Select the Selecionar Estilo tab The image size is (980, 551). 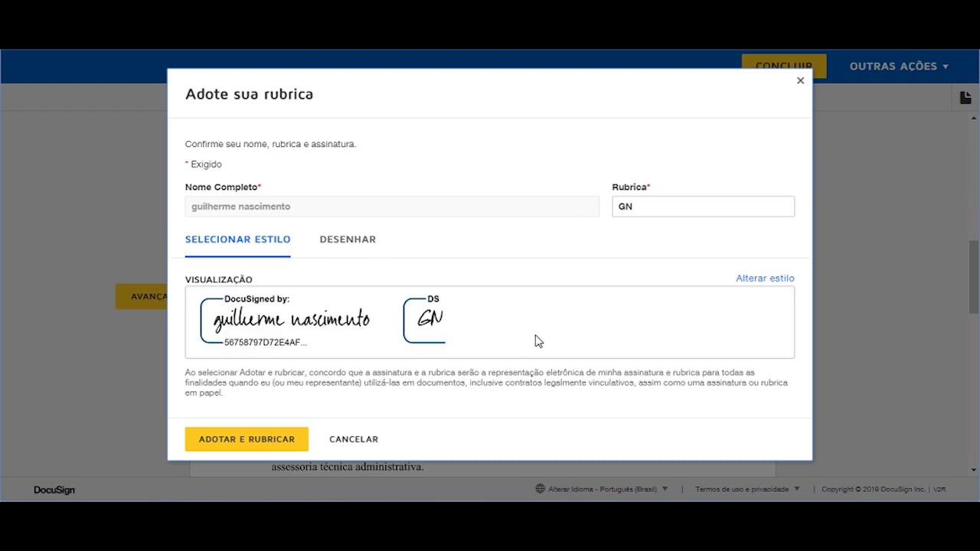[237, 240]
